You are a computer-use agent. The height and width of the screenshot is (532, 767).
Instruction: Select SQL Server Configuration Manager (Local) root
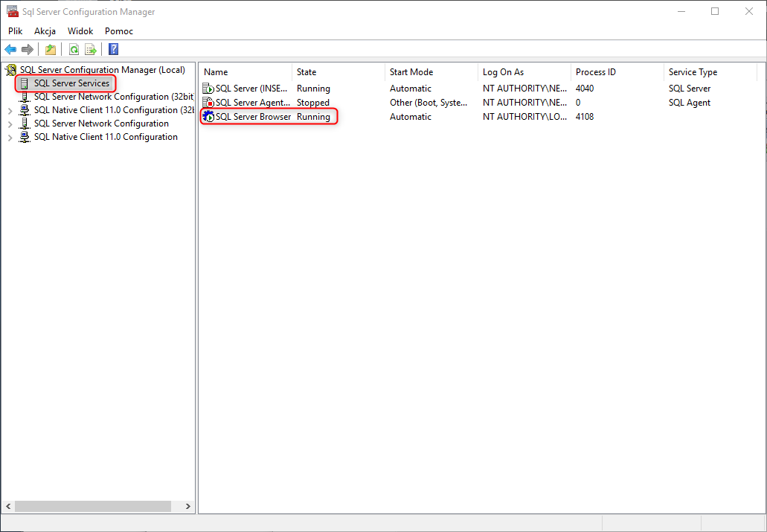pos(102,70)
